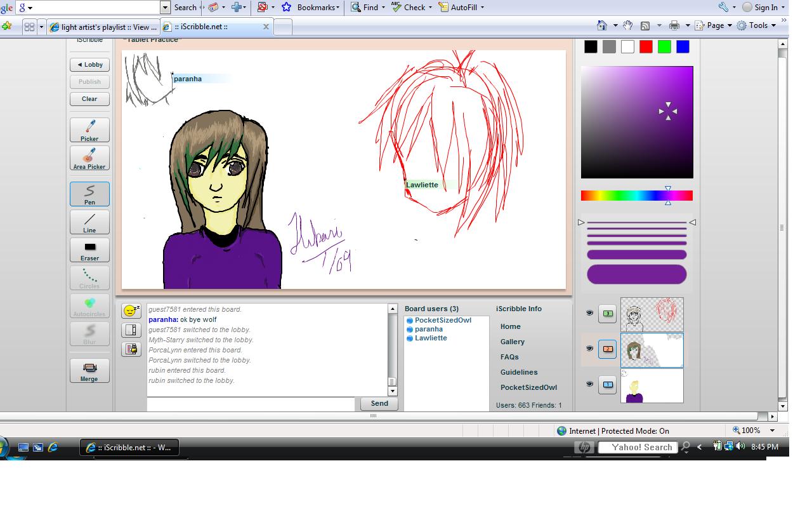Click the Merge layers tool

tap(89, 371)
